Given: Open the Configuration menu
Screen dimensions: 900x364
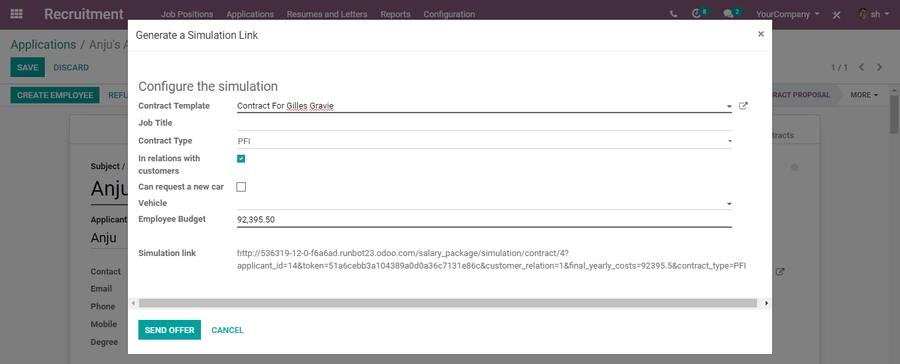Looking at the screenshot, I should (x=449, y=14).
